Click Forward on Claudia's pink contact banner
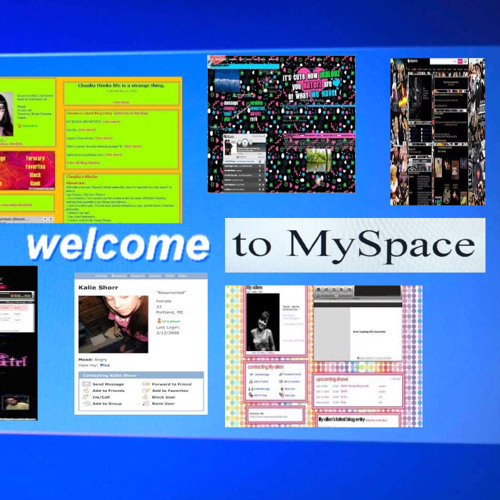500x500 pixels. [x=35, y=158]
